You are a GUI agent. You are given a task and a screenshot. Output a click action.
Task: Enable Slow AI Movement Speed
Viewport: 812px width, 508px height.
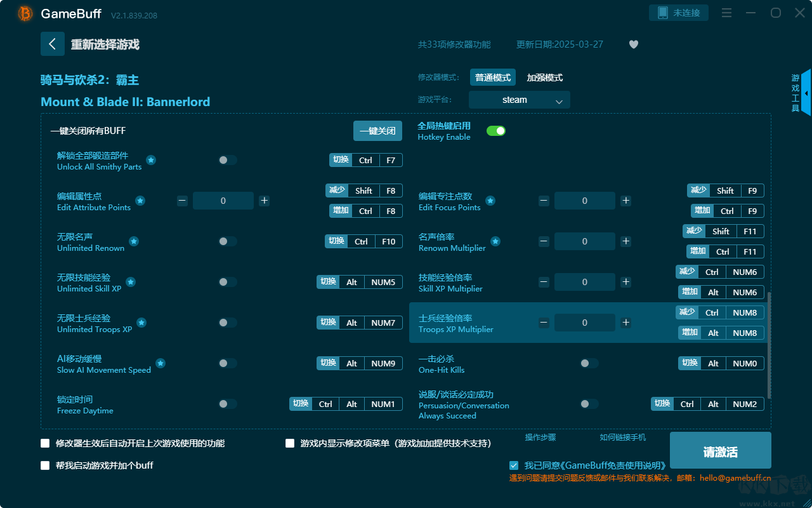click(228, 363)
